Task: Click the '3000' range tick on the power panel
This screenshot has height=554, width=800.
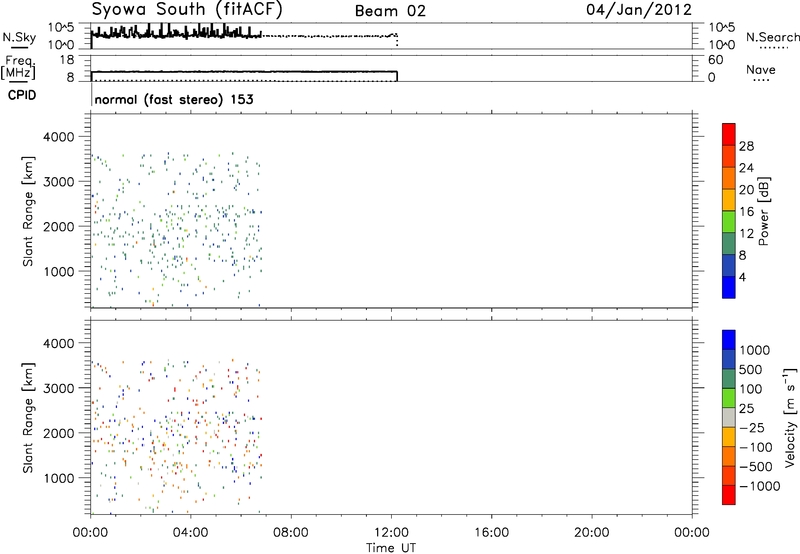Action: pyautogui.click(x=59, y=182)
